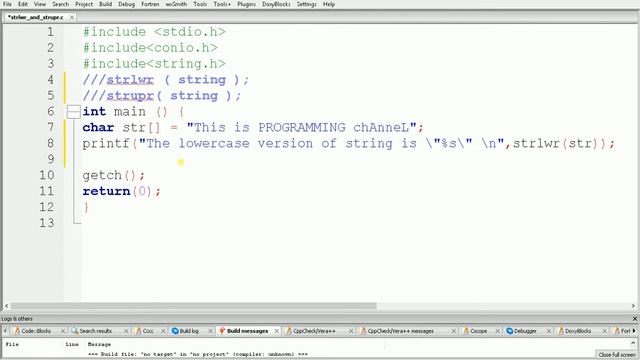Open the DoxyBlocks menu
This screenshot has width=640, height=360.
(x=276, y=4)
